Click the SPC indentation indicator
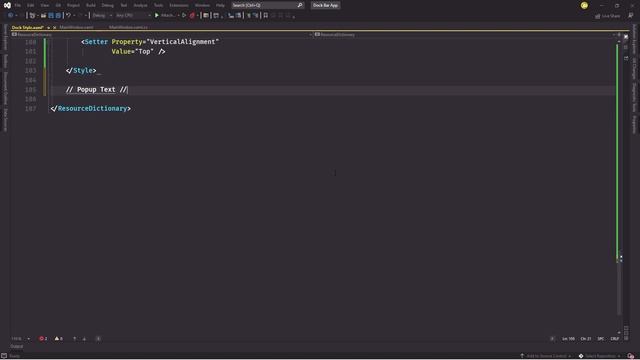 (x=601, y=339)
